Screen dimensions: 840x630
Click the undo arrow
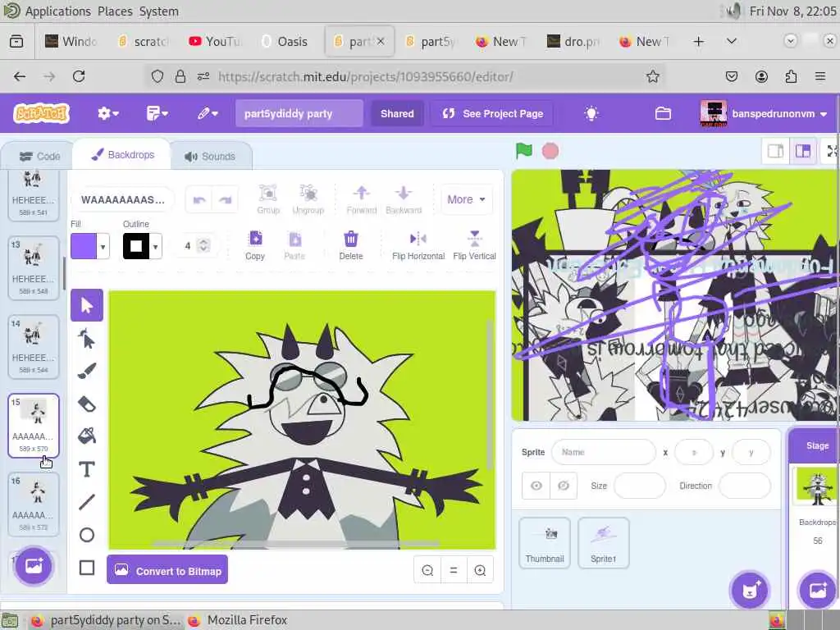(199, 200)
